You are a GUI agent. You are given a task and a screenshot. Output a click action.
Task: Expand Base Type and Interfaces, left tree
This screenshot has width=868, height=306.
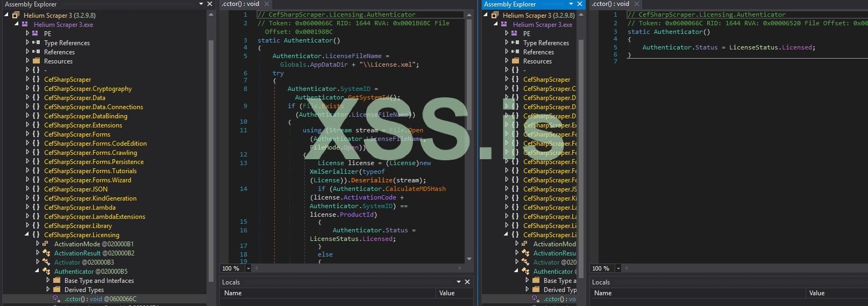47,280
